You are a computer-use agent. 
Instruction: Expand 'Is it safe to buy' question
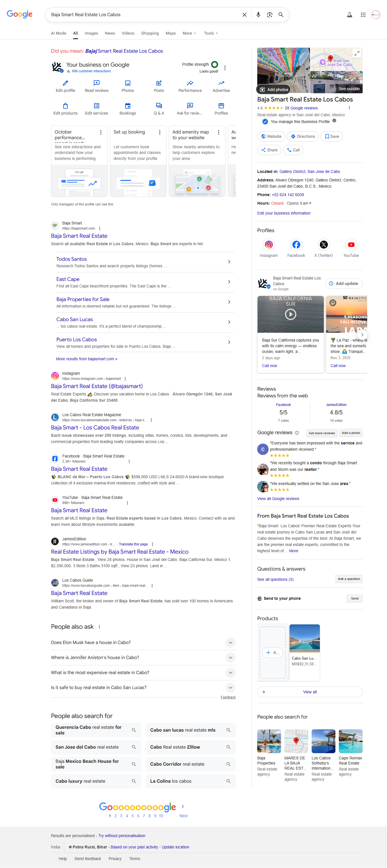pos(230,687)
